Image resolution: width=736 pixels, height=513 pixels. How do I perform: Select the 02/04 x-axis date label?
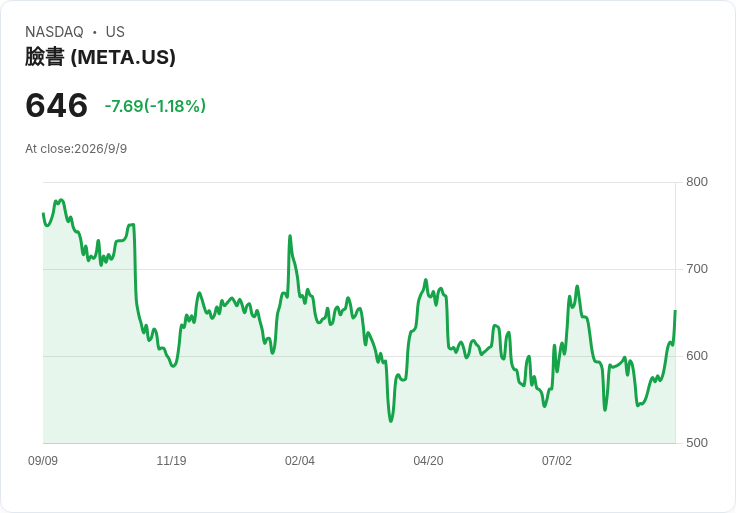click(x=299, y=461)
